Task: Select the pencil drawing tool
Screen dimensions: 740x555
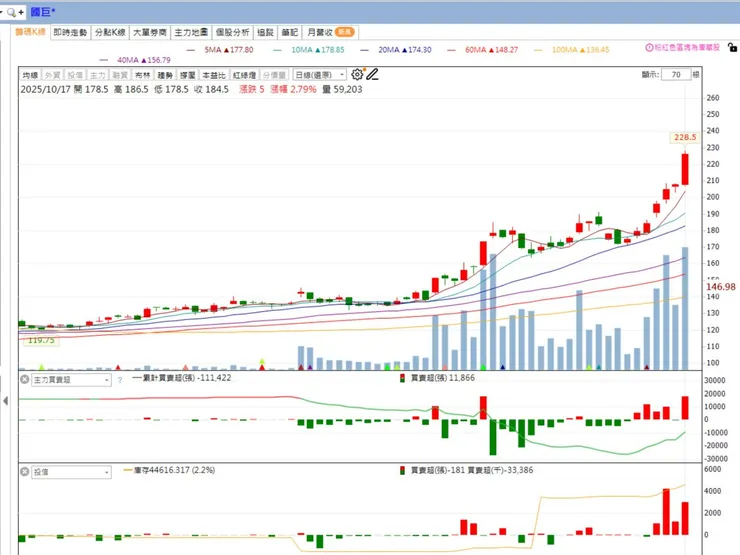Action: click(372, 75)
